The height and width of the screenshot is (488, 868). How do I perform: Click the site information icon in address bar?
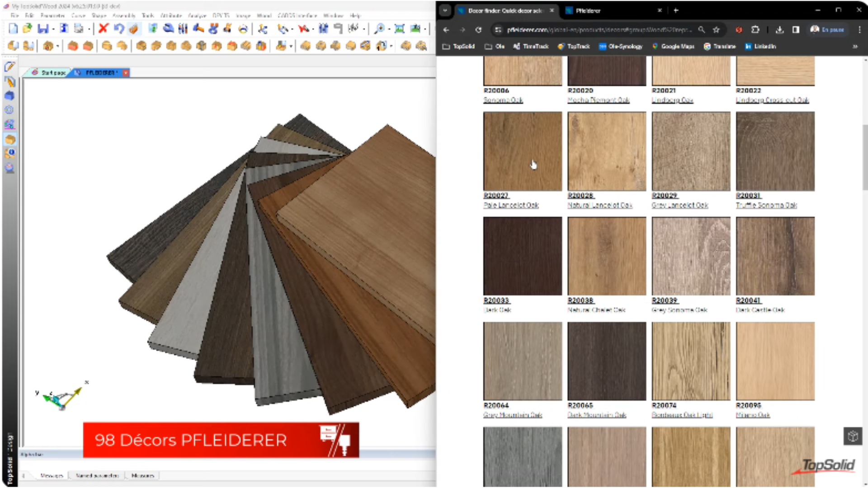498,30
